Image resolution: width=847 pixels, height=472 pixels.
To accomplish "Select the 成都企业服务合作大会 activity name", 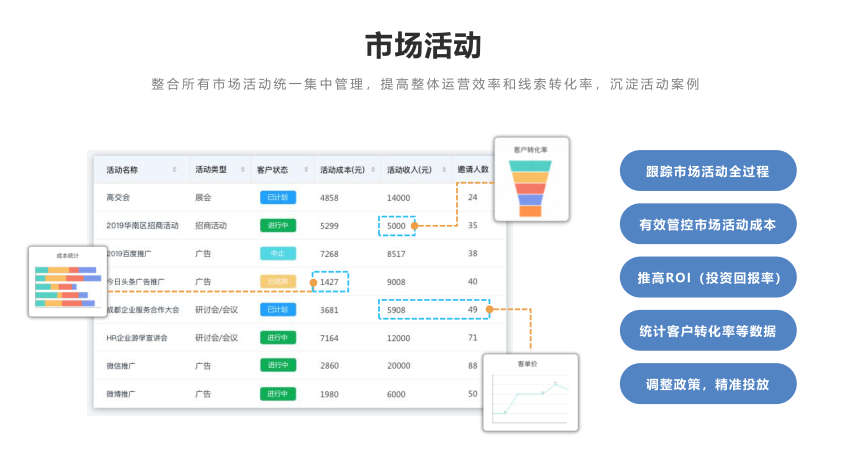I will coord(143,310).
